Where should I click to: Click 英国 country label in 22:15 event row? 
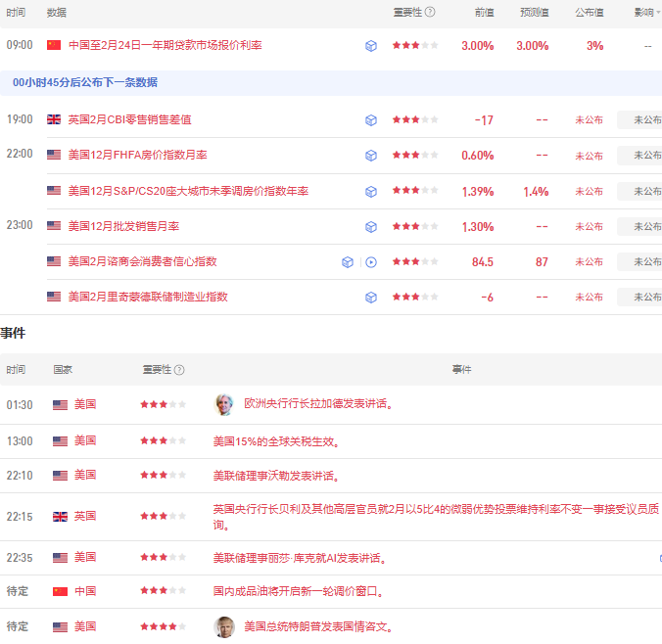(85, 516)
